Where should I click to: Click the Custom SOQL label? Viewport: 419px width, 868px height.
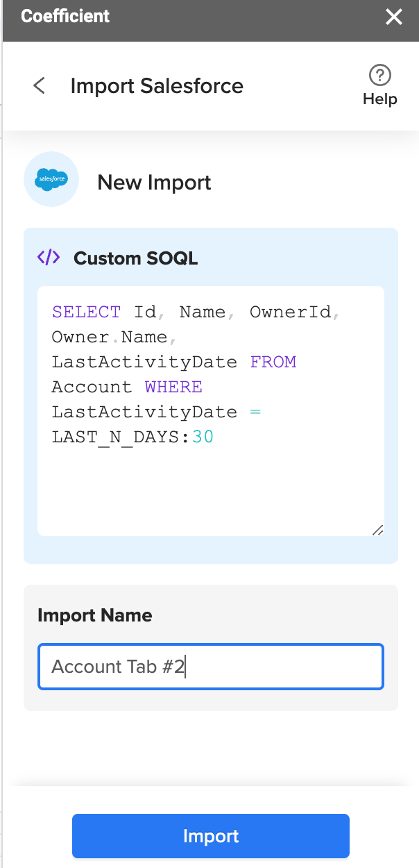pos(136,258)
